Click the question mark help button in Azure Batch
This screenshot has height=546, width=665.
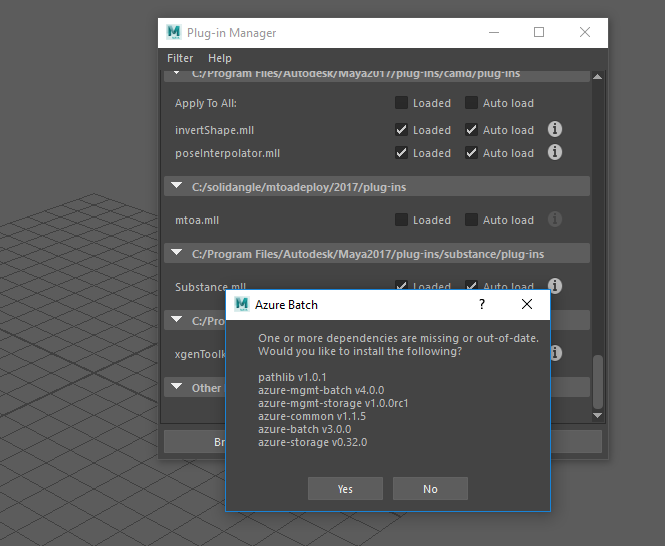click(482, 304)
